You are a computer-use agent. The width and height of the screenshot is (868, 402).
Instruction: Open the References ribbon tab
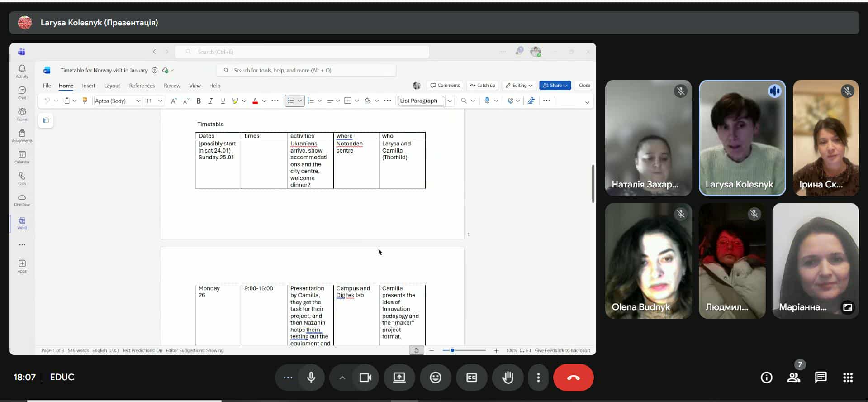click(142, 86)
